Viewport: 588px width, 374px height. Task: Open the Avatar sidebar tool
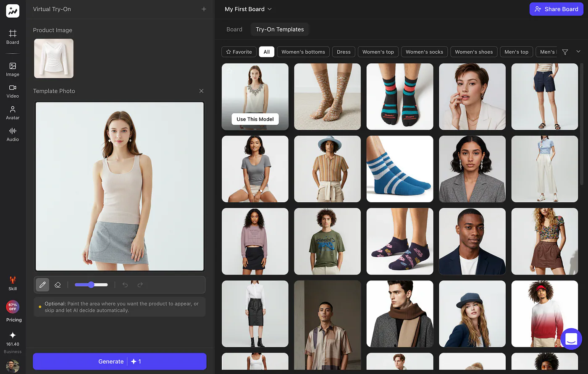pos(13,112)
